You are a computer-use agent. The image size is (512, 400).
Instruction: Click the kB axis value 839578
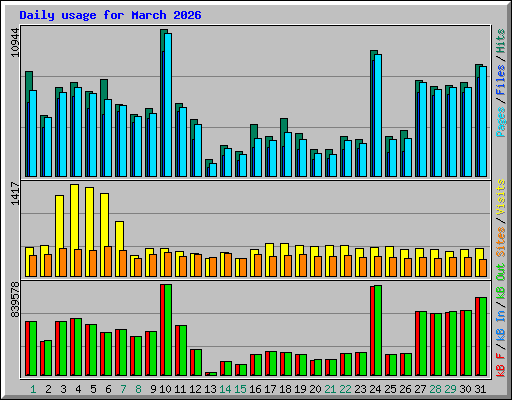[15, 299]
